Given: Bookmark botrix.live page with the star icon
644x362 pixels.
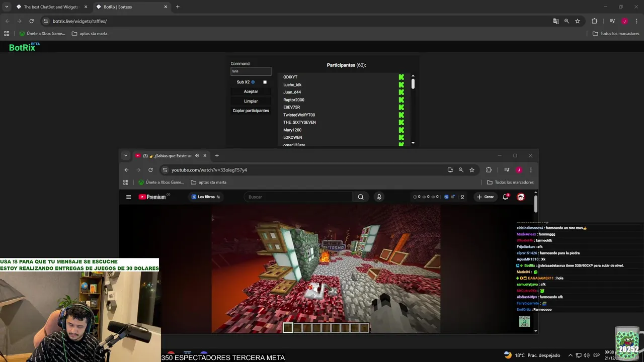Looking at the screenshot, I should click(578, 21).
